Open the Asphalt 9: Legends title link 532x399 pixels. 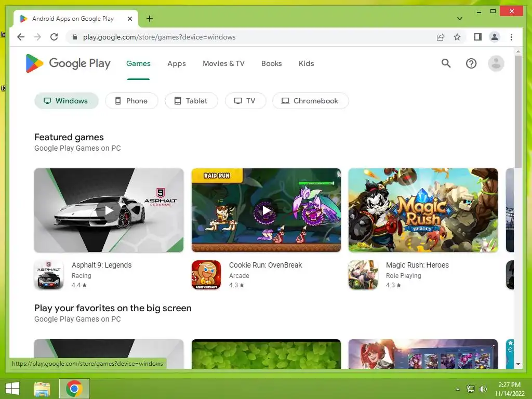click(x=101, y=265)
